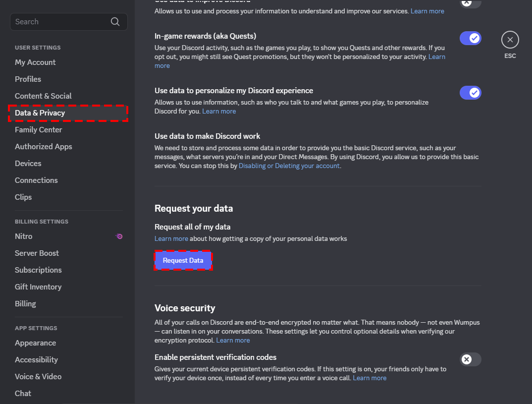Switch to Appearance settings
The image size is (532, 404).
tap(35, 343)
